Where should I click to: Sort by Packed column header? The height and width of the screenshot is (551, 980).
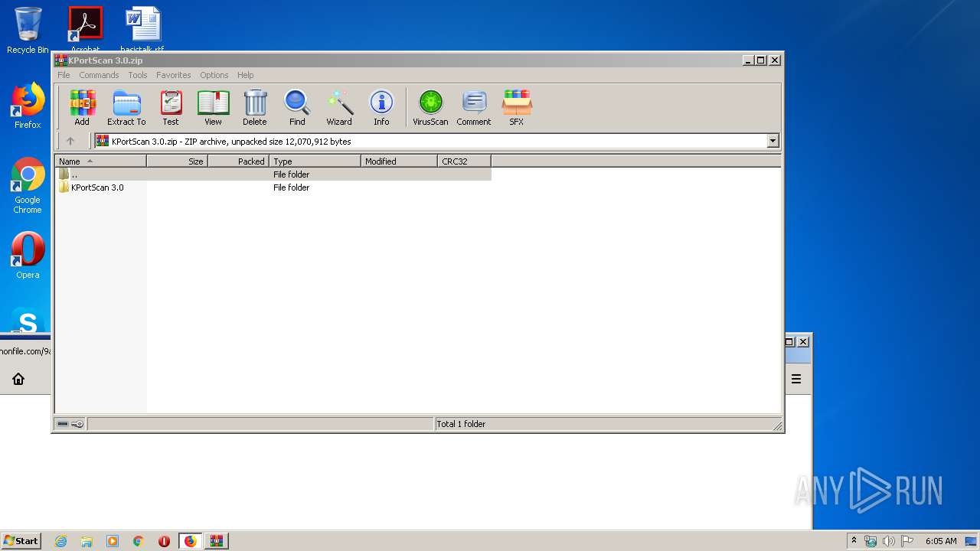(238, 161)
